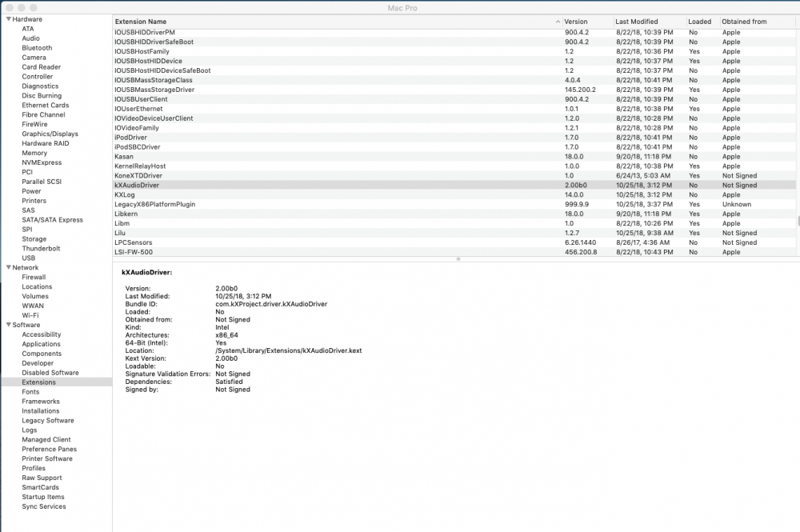
Task: Select Bluetooth in the sidebar
Action: (x=37, y=48)
